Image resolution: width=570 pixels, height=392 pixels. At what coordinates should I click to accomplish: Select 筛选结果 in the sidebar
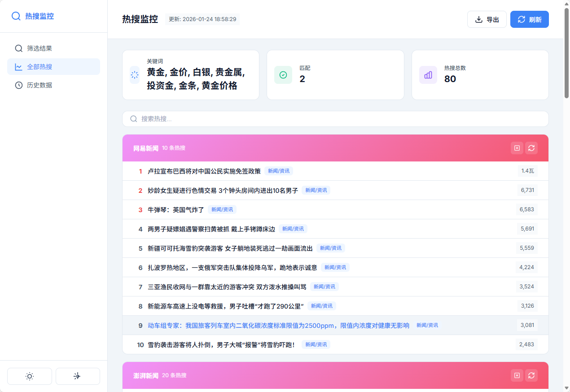(x=39, y=48)
